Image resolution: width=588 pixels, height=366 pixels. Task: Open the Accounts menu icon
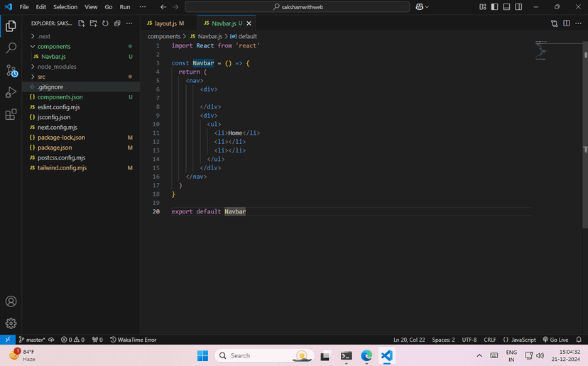tap(11, 302)
